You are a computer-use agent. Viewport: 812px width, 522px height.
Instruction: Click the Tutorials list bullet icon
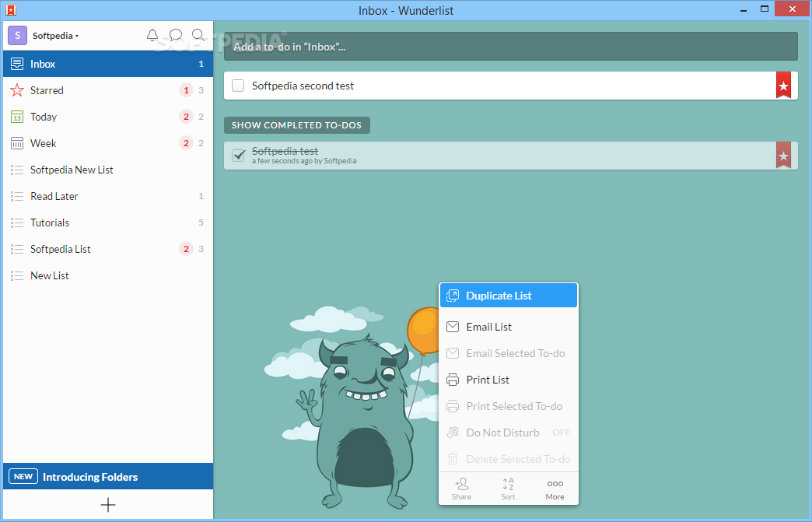(17, 222)
